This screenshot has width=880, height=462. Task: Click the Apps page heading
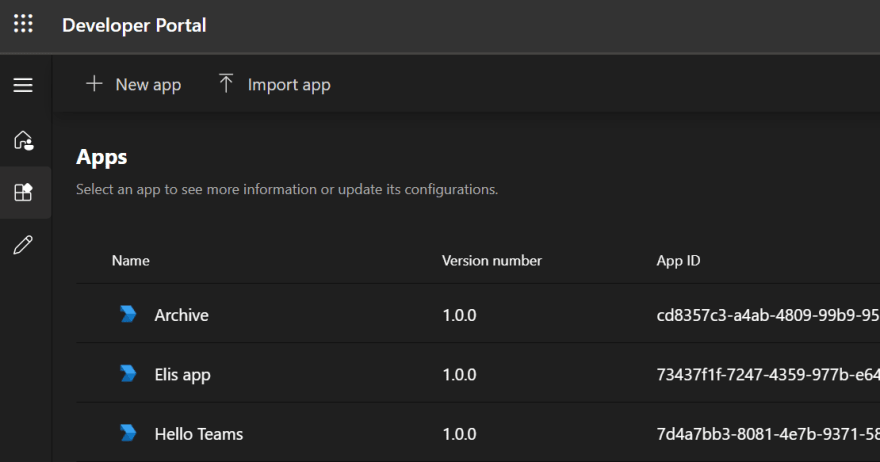[x=102, y=158]
